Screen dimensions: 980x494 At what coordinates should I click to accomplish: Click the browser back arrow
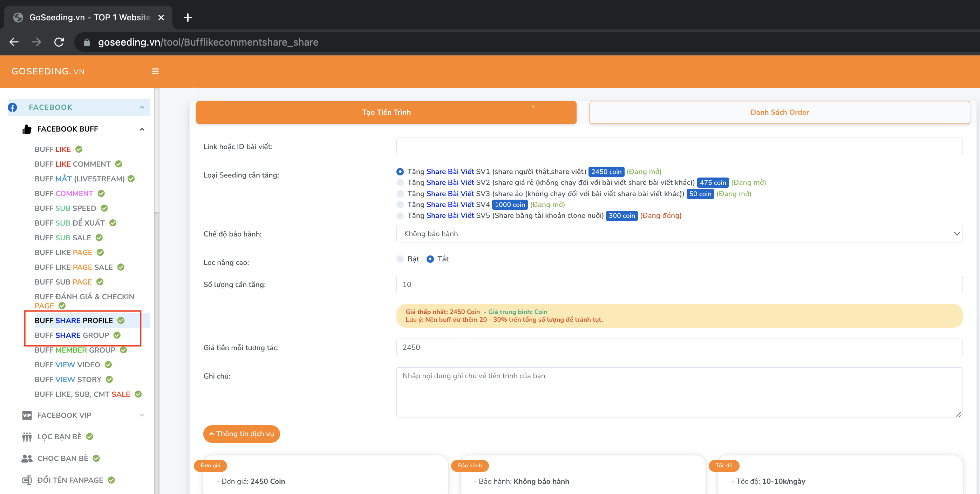coord(14,42)
